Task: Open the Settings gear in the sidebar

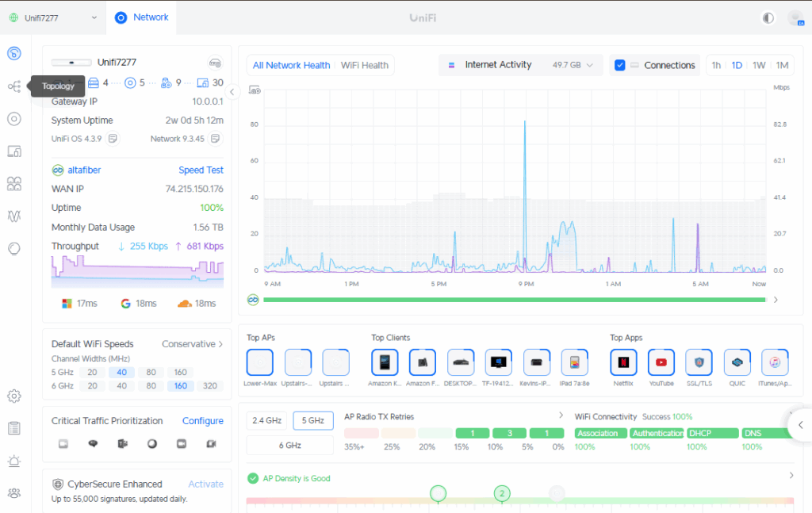Action: coord(14,396)
